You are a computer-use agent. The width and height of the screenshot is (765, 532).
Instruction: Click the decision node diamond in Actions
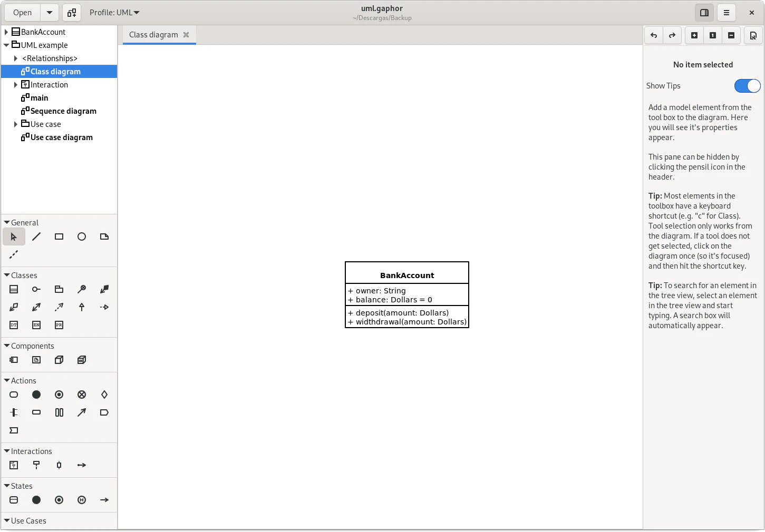coord(104,395)
